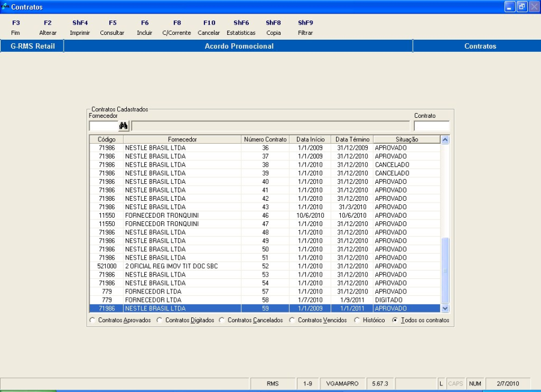The image size is (541, 392).
Task: Open F8 C/Corrente account option
Action: 177,28
